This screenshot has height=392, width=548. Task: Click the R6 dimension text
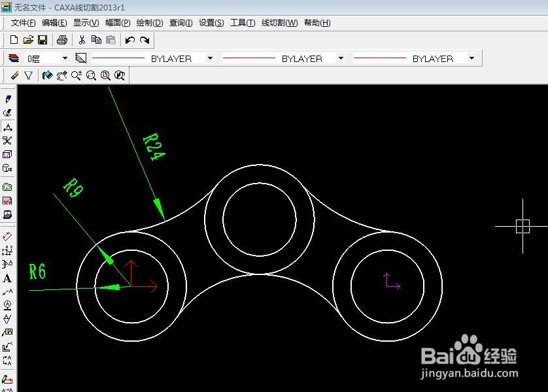pos(37,272)
